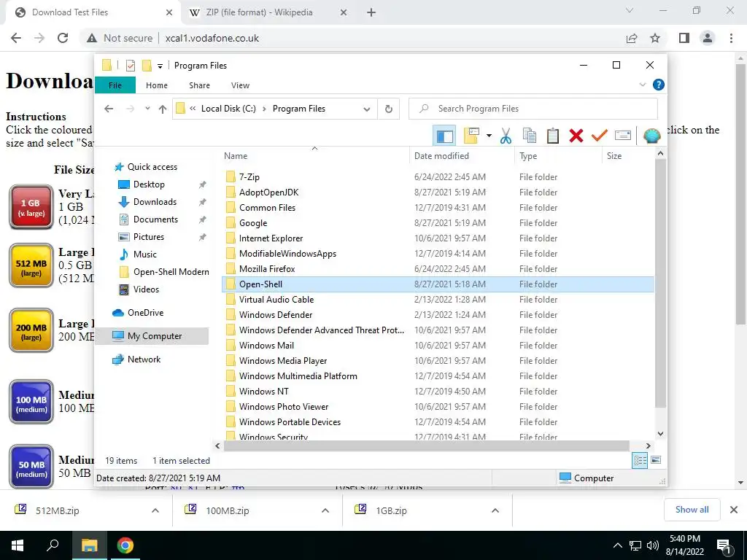The image size is (747, 560).
Task: Sort by Size column header
Action: click(628, 156)
